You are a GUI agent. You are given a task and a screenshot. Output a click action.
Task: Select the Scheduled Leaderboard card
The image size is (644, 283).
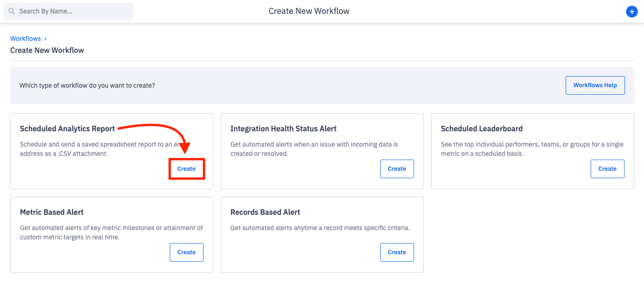click(x=532, y=151)
